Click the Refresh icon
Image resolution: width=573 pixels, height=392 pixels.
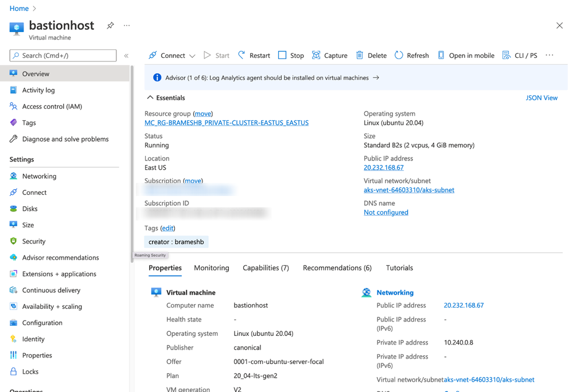pos(399,55)
